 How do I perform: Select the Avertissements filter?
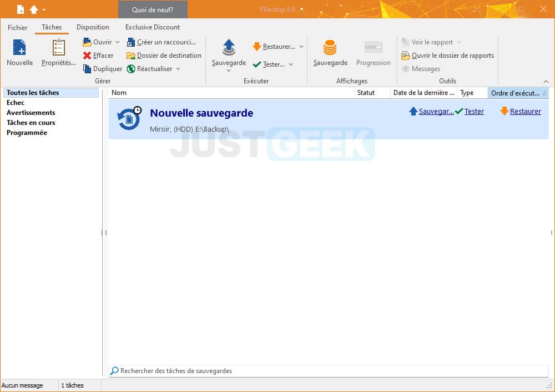(x=31, y=113)
